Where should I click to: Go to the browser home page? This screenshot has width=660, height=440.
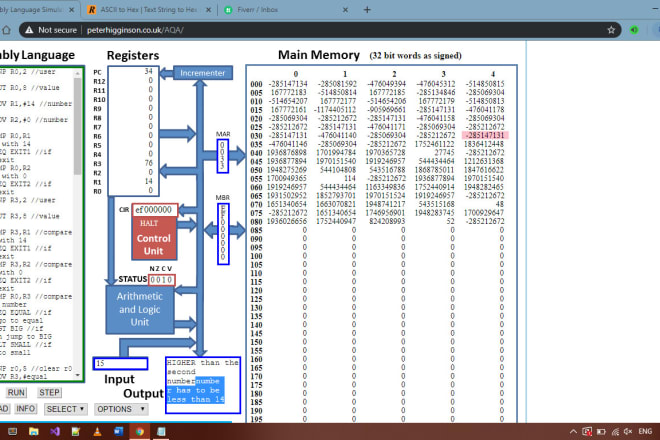(x=6, y=30)
